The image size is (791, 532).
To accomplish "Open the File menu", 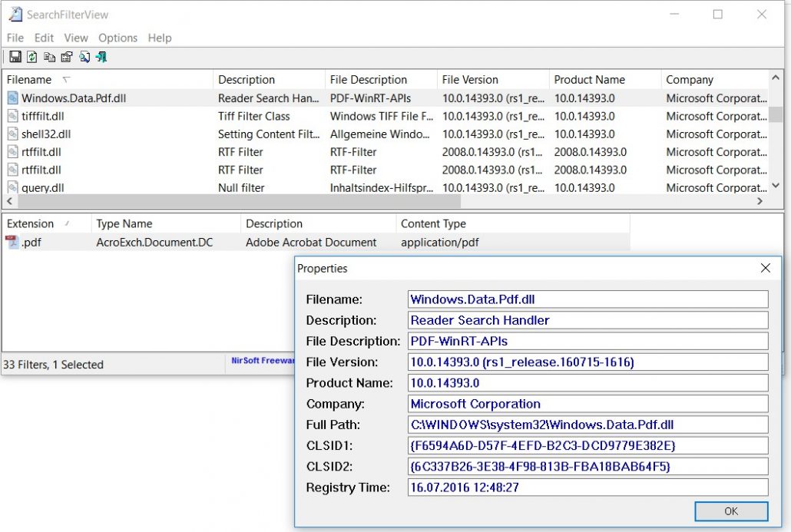I will point(15,38).
